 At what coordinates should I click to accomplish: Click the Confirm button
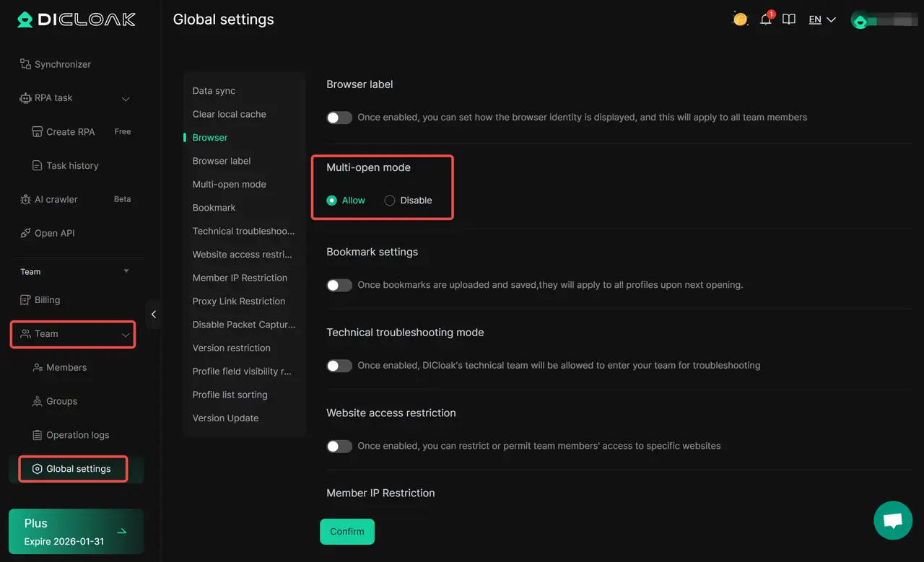[x=347, y=532]
